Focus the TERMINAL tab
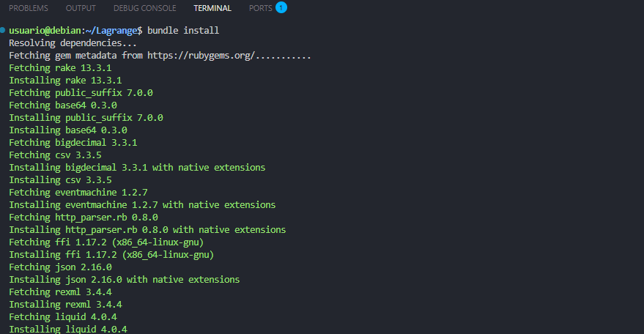The height and width of the screenshot is (334, 644). pos(212,9)
